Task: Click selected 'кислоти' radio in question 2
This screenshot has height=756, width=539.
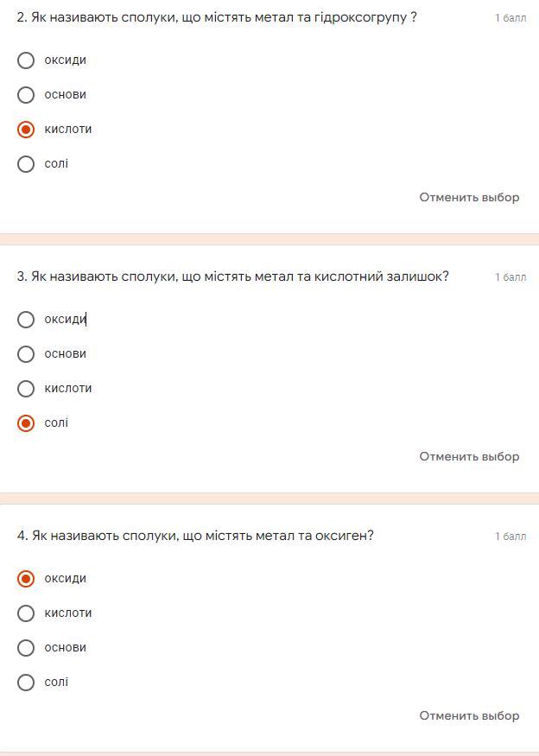Action: (26, 130)
